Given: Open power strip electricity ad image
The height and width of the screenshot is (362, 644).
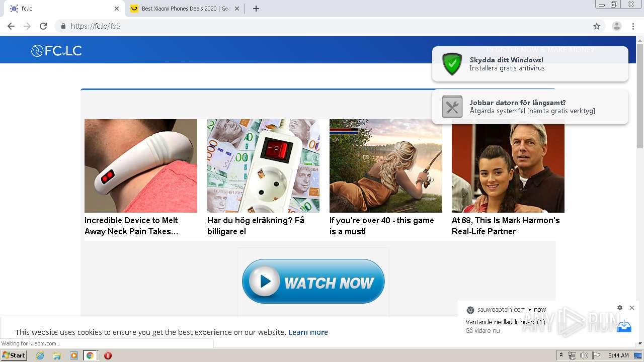Looking at the screenshot, I should click(263, 166).
